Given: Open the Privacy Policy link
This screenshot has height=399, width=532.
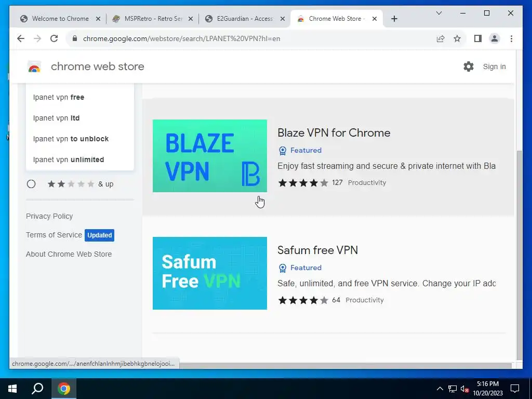Looking at the screenshot, I should [49, 216].
